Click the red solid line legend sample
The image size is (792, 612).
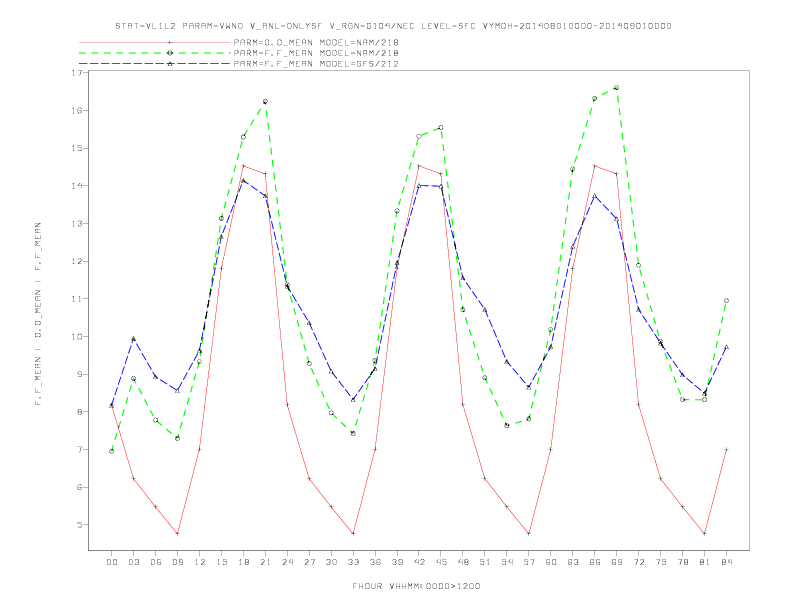[155, 42]
